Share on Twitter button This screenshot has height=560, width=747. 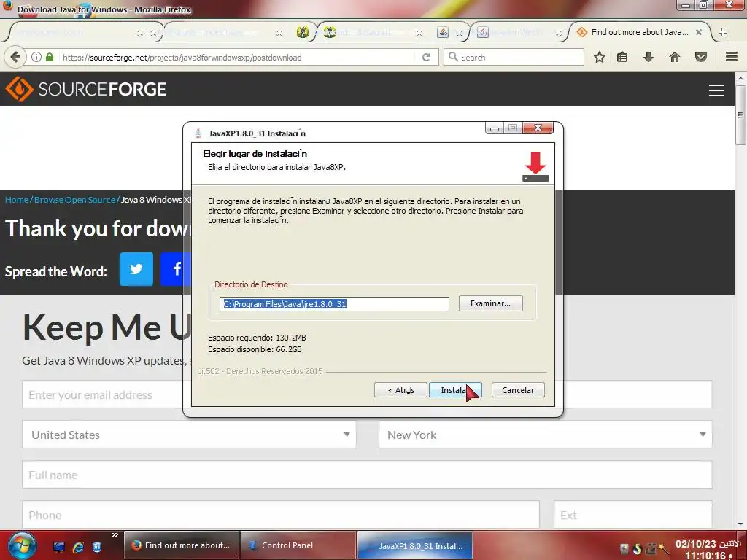[x=136, y=269]
